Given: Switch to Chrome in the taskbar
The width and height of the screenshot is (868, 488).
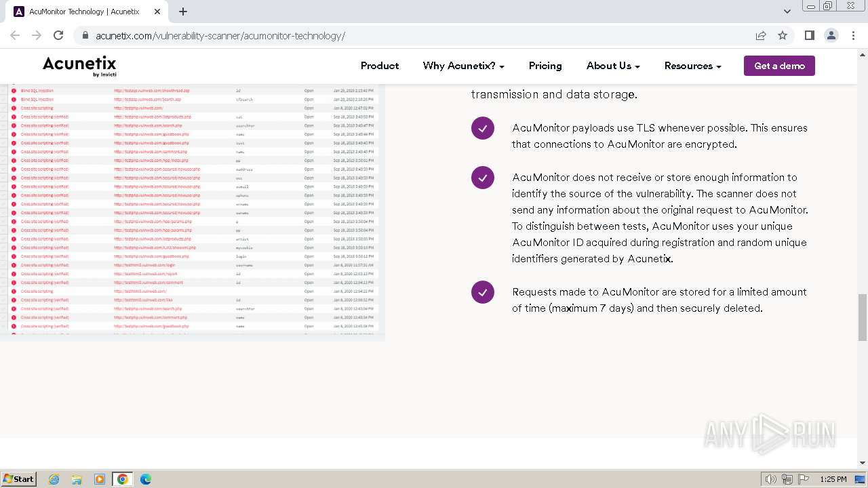Looking at the screenshot, I should click(123, 479).
